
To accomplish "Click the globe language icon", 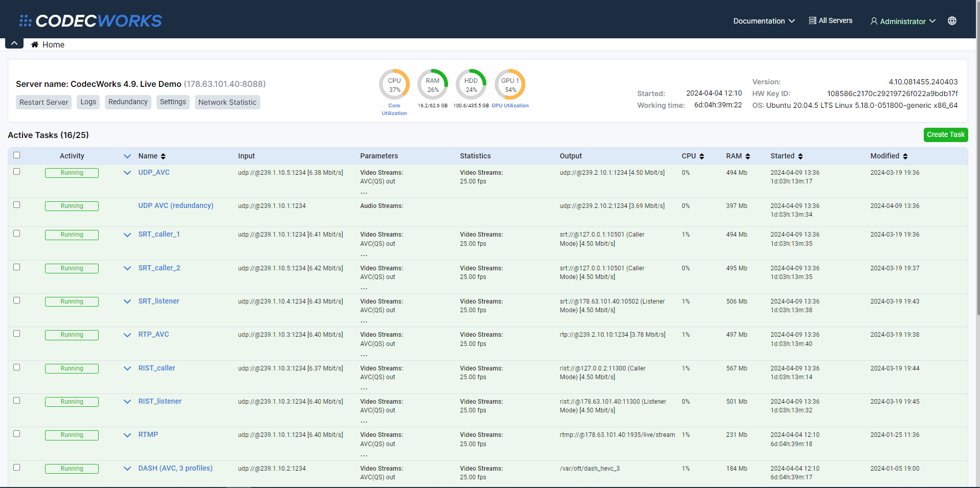I will coord(951,21).
